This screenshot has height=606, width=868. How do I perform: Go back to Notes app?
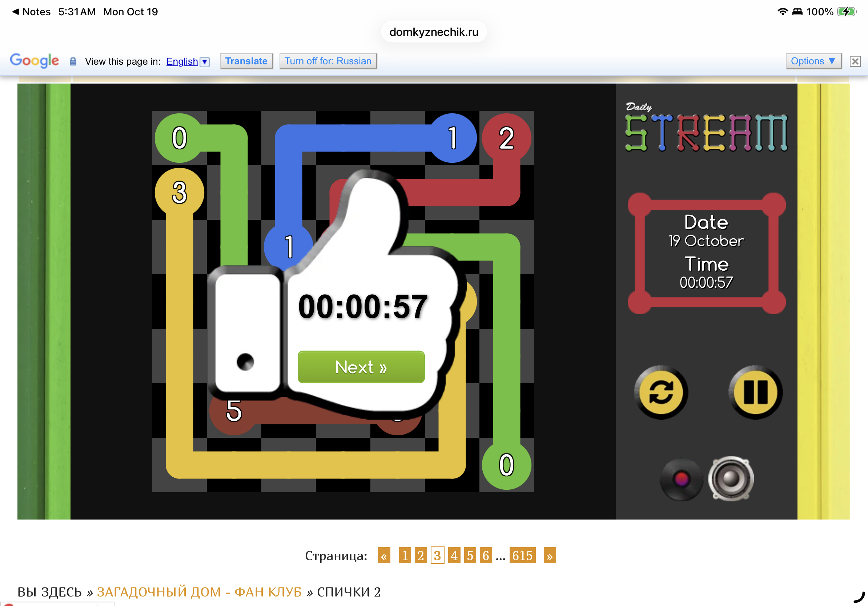coord(32,12)
